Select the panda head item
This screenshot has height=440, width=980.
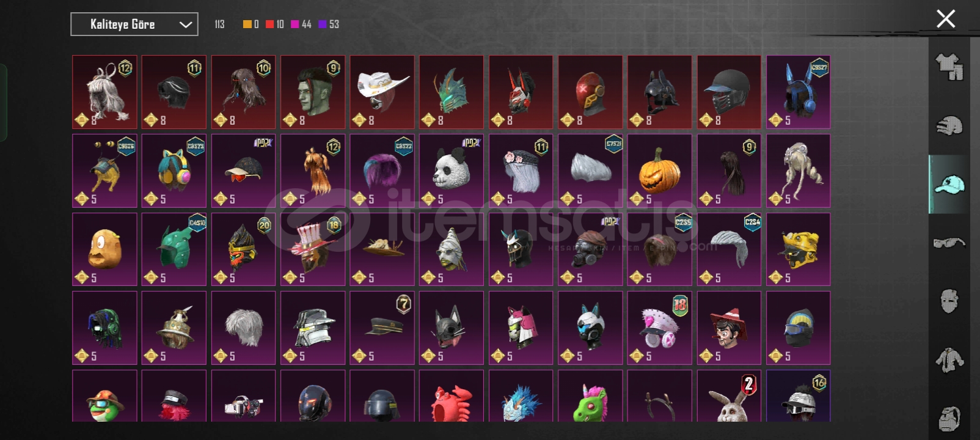[452, 170]
